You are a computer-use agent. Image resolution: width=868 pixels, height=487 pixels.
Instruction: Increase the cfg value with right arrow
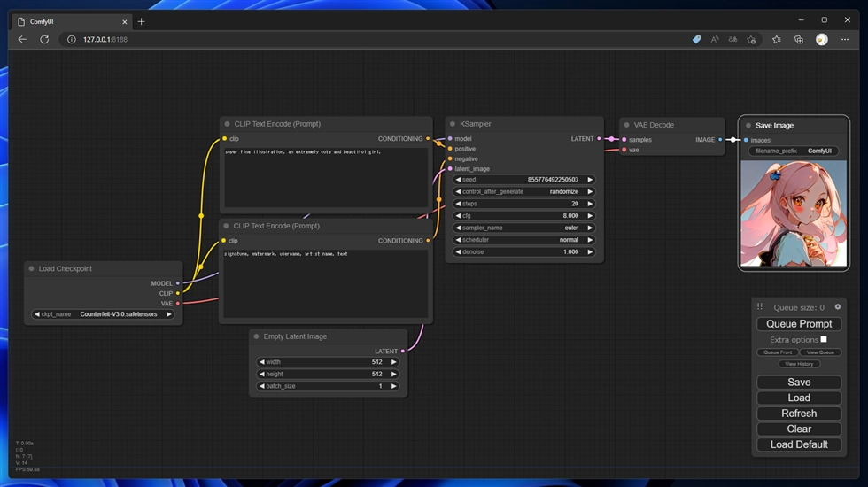[x=590, y=216]
